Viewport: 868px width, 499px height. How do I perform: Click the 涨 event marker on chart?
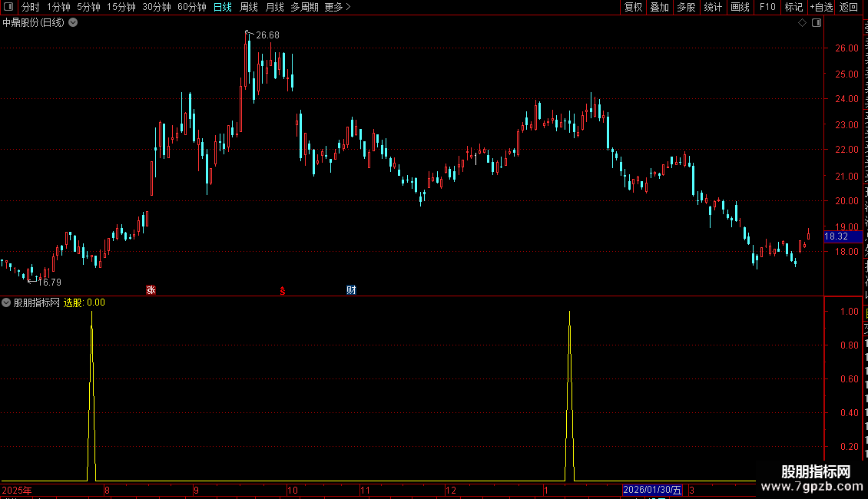[151, 290]
